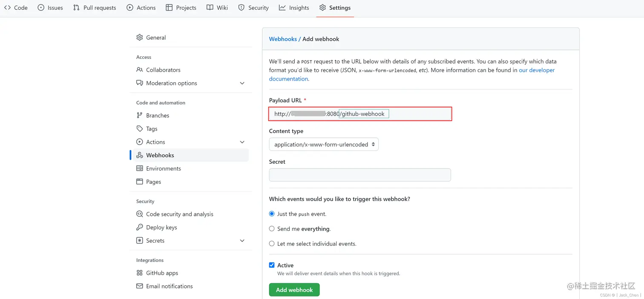The width and height of the screenshot is (644, 299).
Task: Open the developer documentation link
Action: tap(537, 70)
